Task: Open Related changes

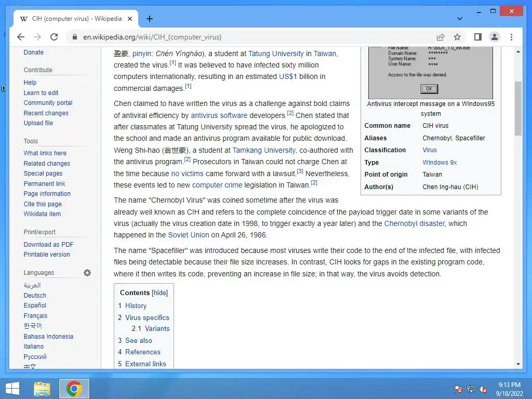Action: pyautogui.click(x=47, y=163)
